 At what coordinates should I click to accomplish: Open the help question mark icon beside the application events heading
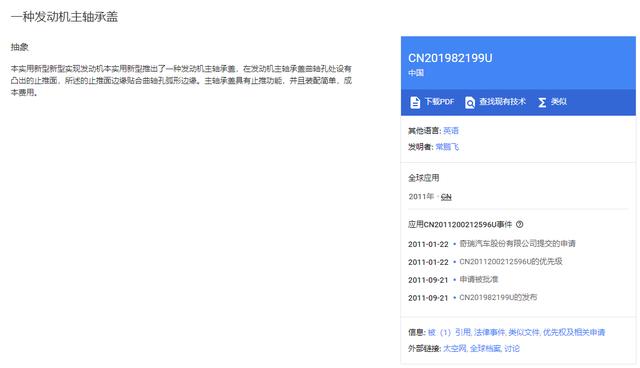click(x=520, y=224)
